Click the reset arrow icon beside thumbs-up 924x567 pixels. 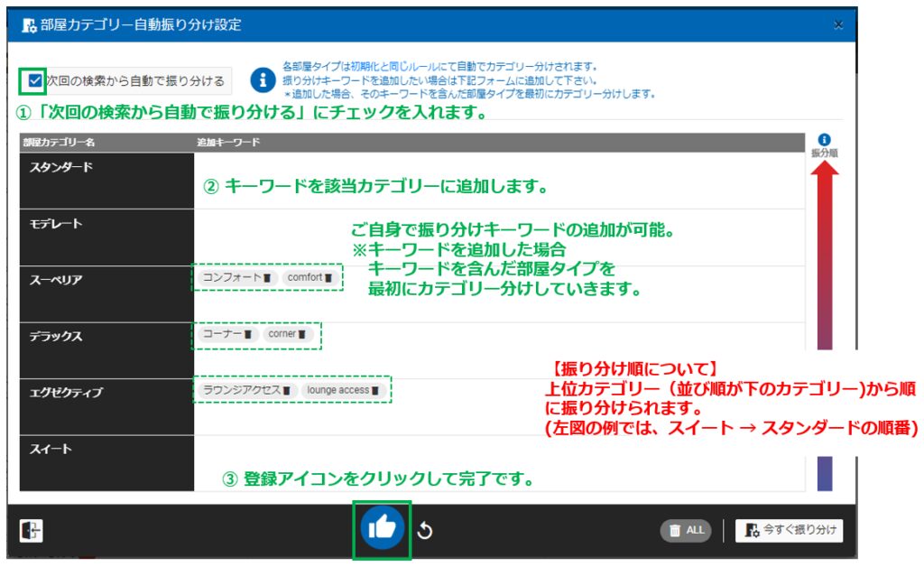coord(424,531)
